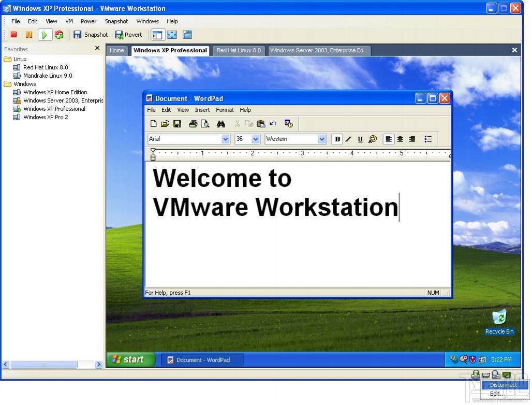Viewport: 532px width, 405px height.
Task: Open the Find tool in WordPad
Action: point(221,123)
